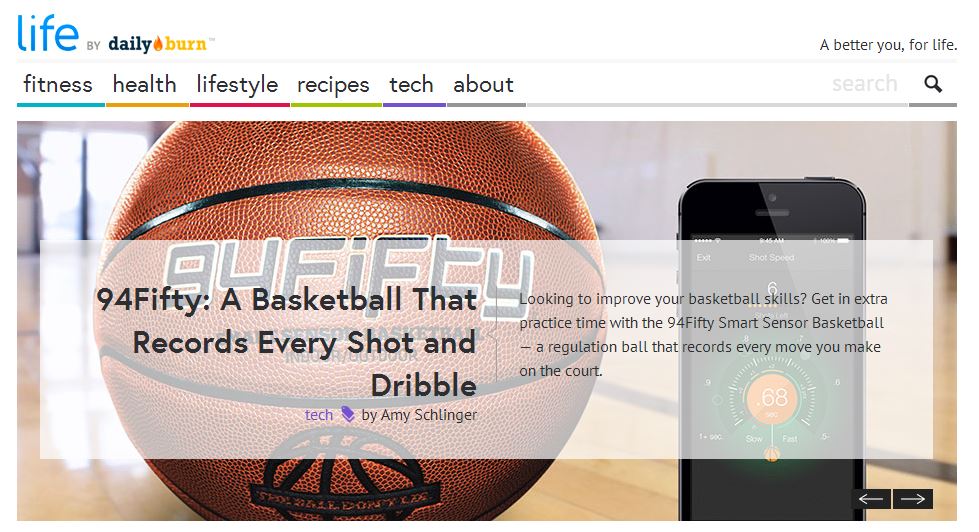979x532 pixels.
Task: Open the recipes menu section
Action: pos(333,84)
